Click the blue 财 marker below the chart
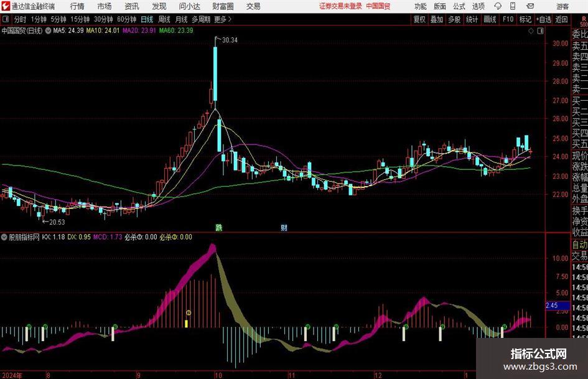 (x=284, y=227)
